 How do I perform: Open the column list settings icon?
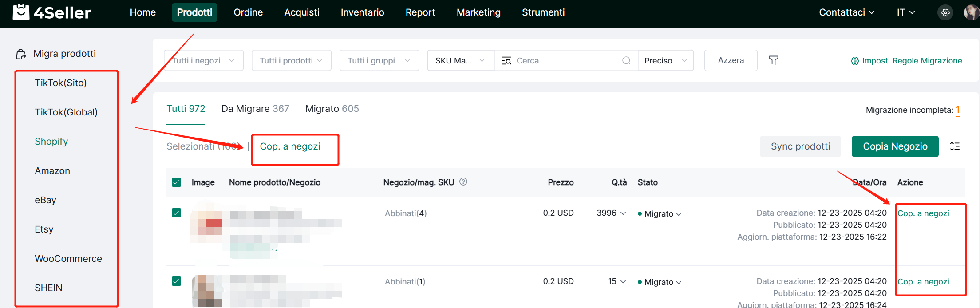pyautogui.click(x=955, y=146)
